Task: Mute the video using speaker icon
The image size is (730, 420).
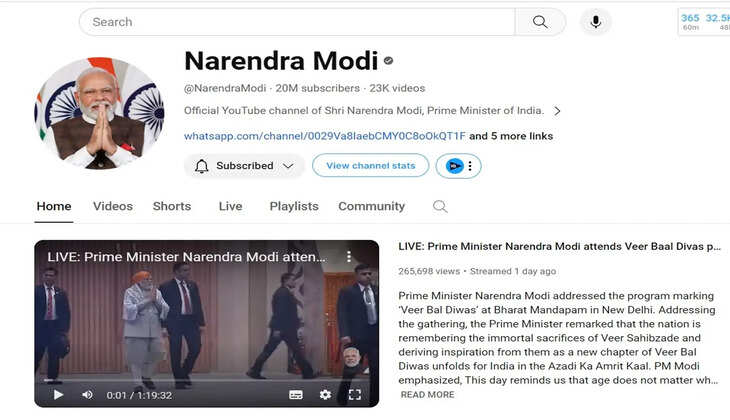Action: click(x=87, y=395)
